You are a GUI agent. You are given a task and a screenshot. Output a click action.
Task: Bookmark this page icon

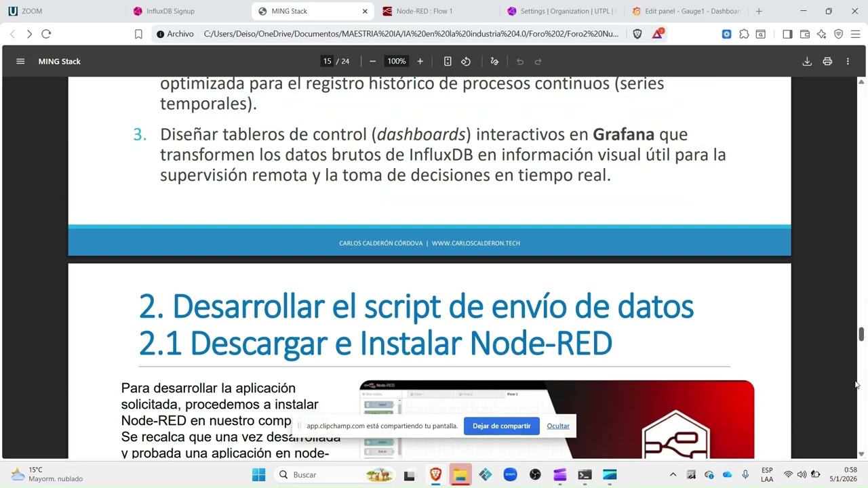pyautogui.click(x=138, y=34)
